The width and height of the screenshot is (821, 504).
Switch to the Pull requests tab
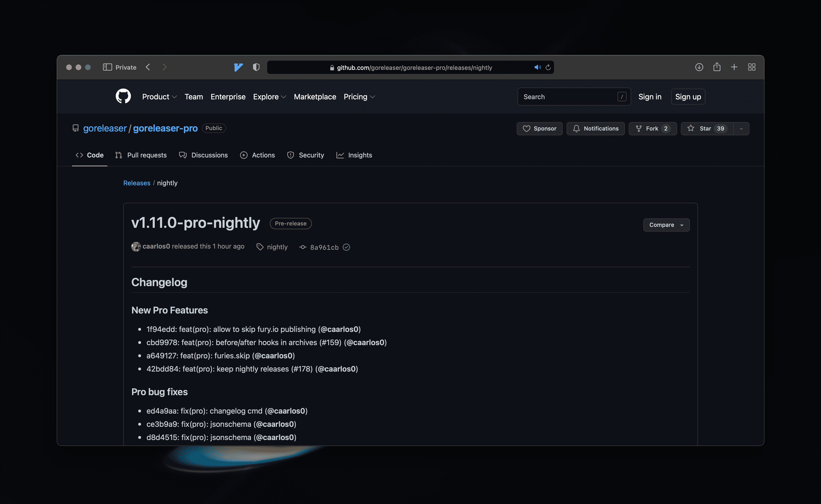(141, 155)
